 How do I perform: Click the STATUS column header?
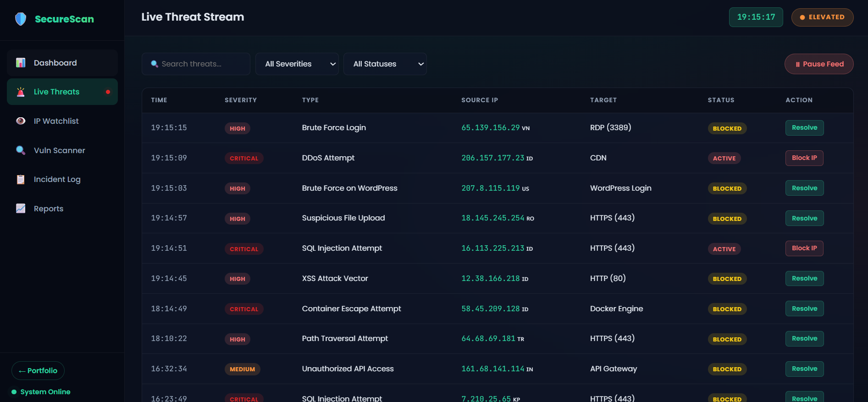click(x=721, y=100)
